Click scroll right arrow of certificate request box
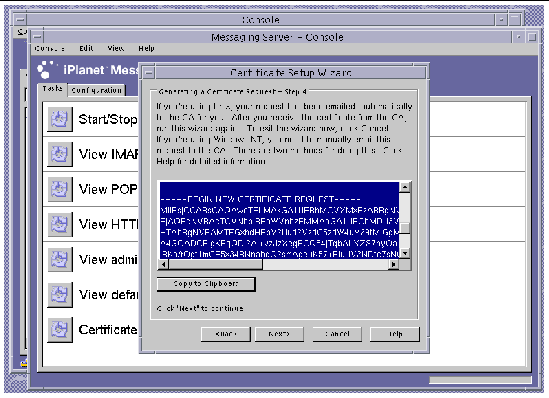Viewport: 549px width, 398px height. [x=394, y=265]
